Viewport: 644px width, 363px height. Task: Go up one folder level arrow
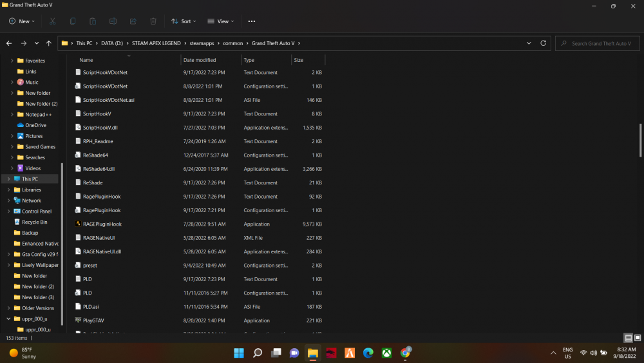[x=49, y=43]
